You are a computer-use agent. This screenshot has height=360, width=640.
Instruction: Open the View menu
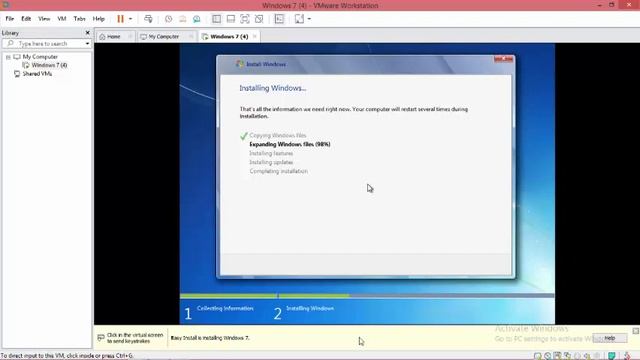tap(44, 19)
